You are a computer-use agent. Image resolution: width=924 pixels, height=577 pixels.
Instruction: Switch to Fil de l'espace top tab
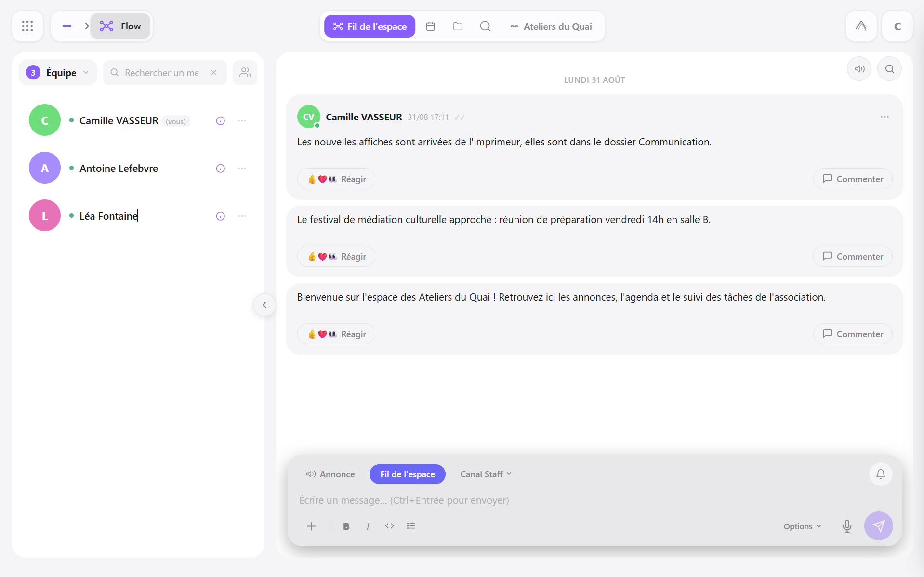[370, 26]
